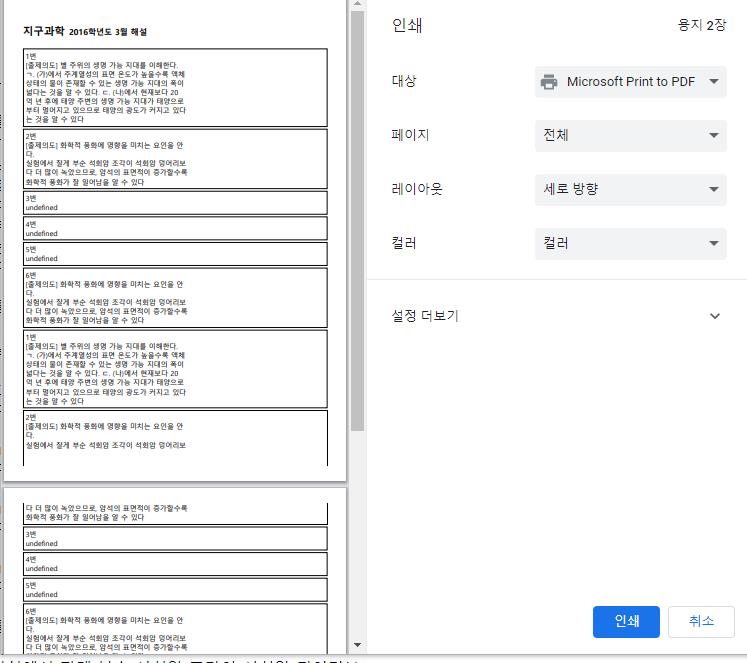Image resolution: width=747 pixels, height=663 pixels.
Task: Open the 레이아웃 dropdown set to 세로 방향
Action: point(630,190)
